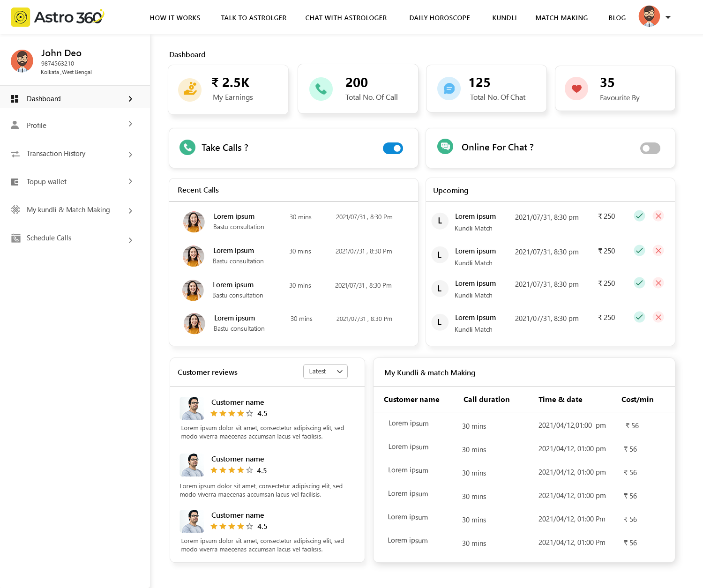This screenshot has height=588, width=703.
Task: Go to Match Making in top menu
Action: [561, 18]
